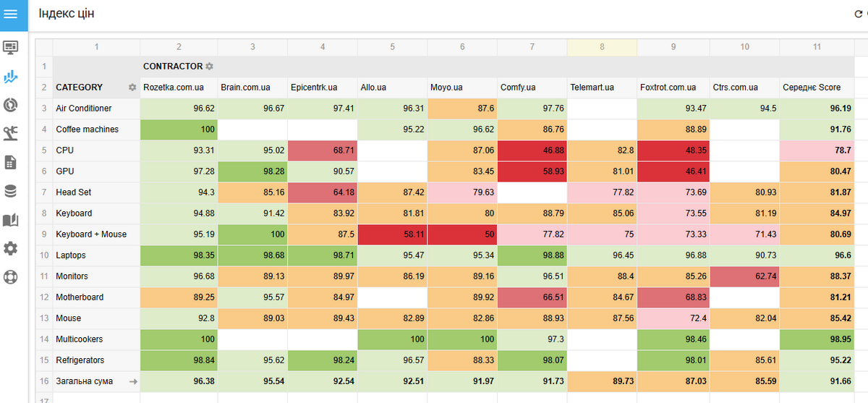Click the red Comfy.ua CPU cell 46.88
Screen dimensions: 868x403
pos(532,150)
